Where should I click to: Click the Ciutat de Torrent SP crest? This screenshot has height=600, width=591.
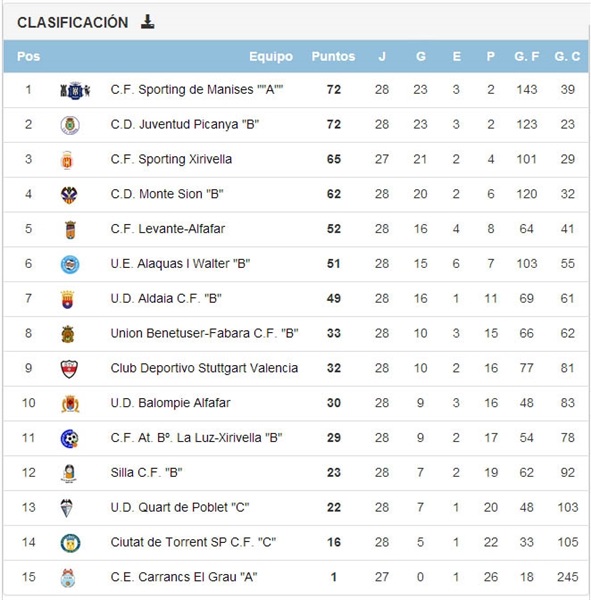point(70,543)
